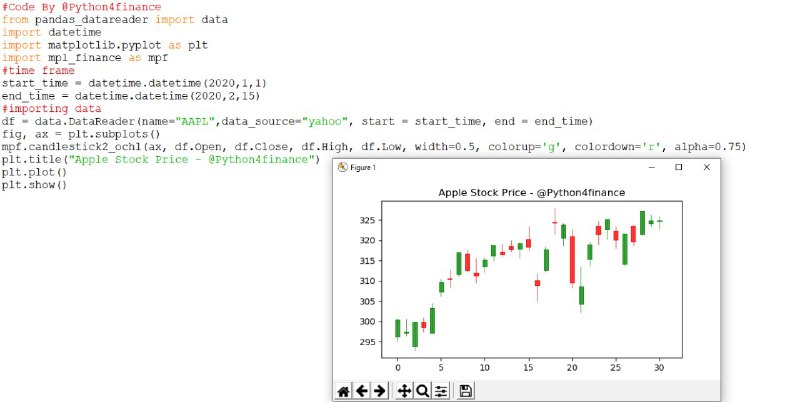Viewport: 800px width, 402px height.
Task: Click the x-axis tick label 5
Action: 441,367
